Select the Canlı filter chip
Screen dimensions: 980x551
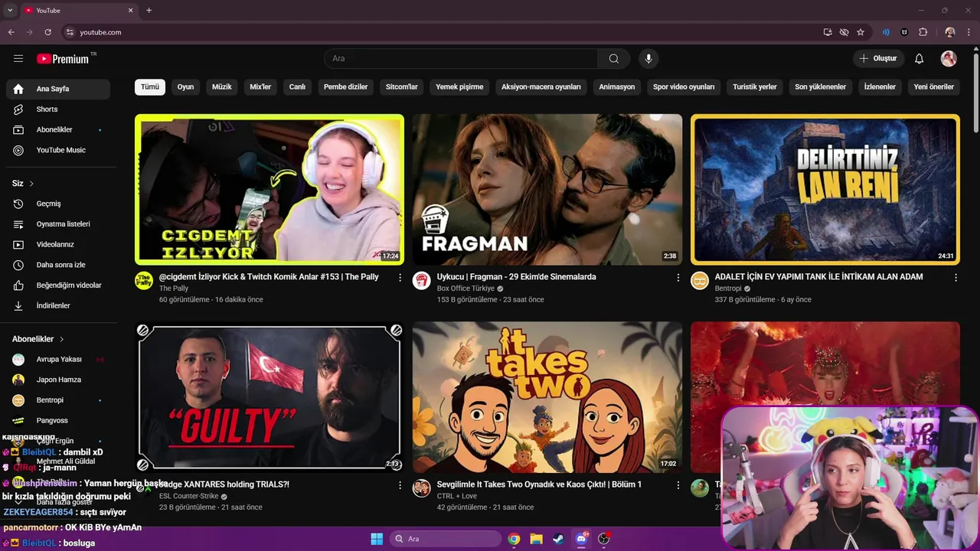click(297, 86)
